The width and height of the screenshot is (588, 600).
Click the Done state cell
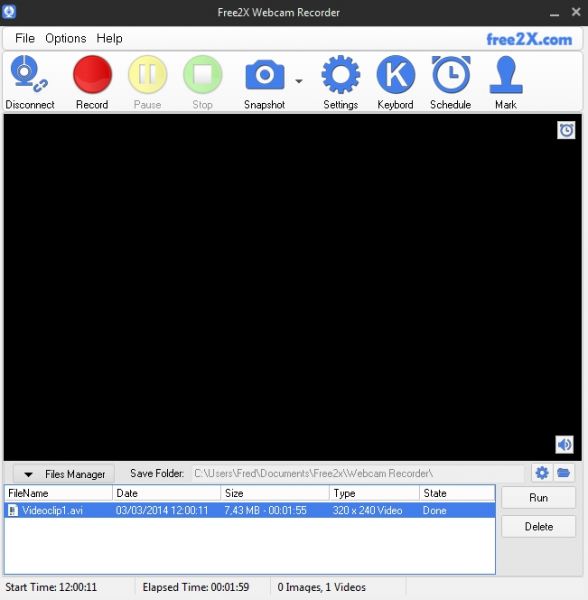(435, 510)
